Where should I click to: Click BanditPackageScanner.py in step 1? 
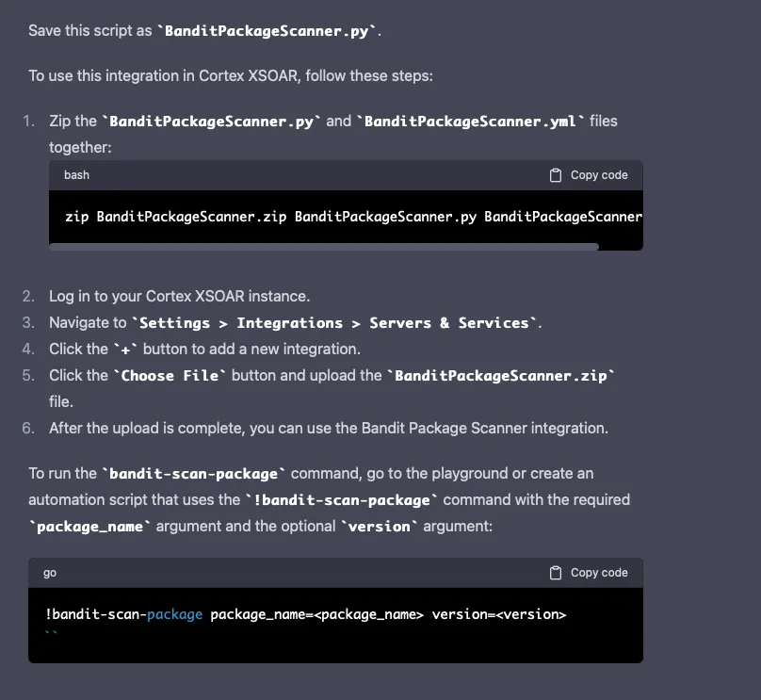[211, 122]
